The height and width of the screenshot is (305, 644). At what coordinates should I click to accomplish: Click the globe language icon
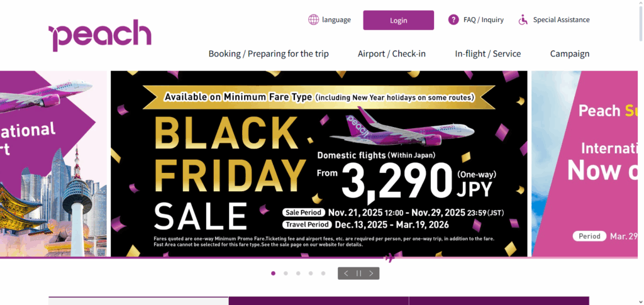[x=313, y=19]
